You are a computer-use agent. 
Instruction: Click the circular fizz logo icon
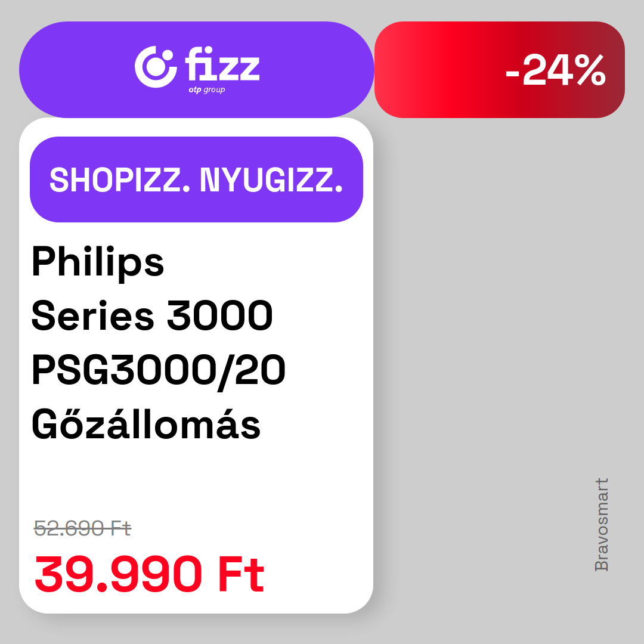[156, 67]
